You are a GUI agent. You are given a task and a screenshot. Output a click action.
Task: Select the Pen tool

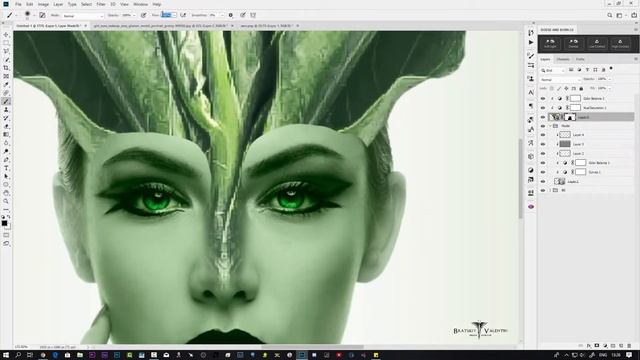pyautogui.click(x=6, y=160)
